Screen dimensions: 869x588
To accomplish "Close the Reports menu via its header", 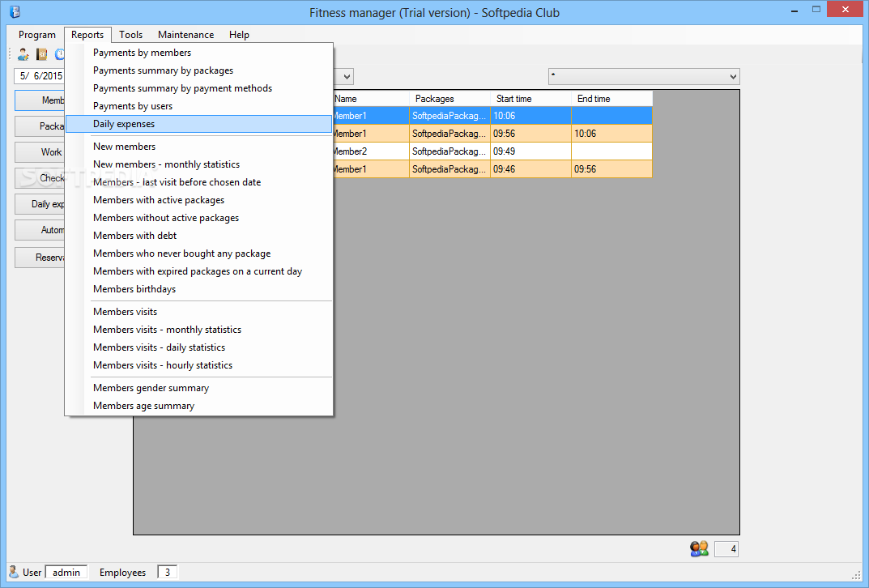I will pos(87,34).
